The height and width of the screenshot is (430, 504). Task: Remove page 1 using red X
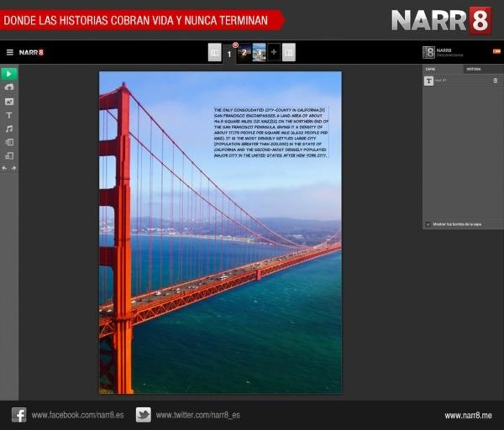[x=235, y=45]
